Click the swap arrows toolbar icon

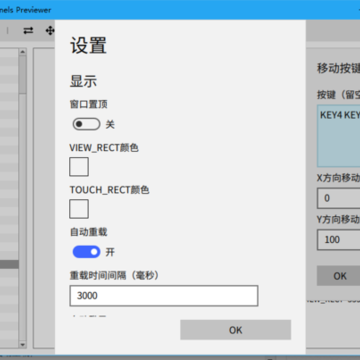(28, 31)
